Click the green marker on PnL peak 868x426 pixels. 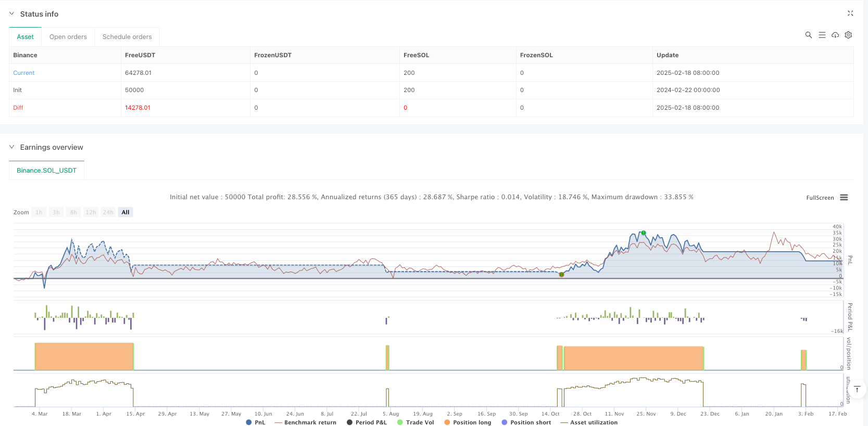click(644, 233)
